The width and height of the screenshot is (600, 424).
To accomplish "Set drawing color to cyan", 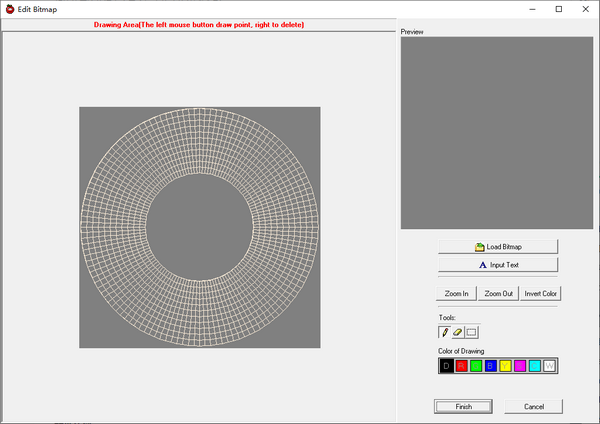I will point(534,366).
